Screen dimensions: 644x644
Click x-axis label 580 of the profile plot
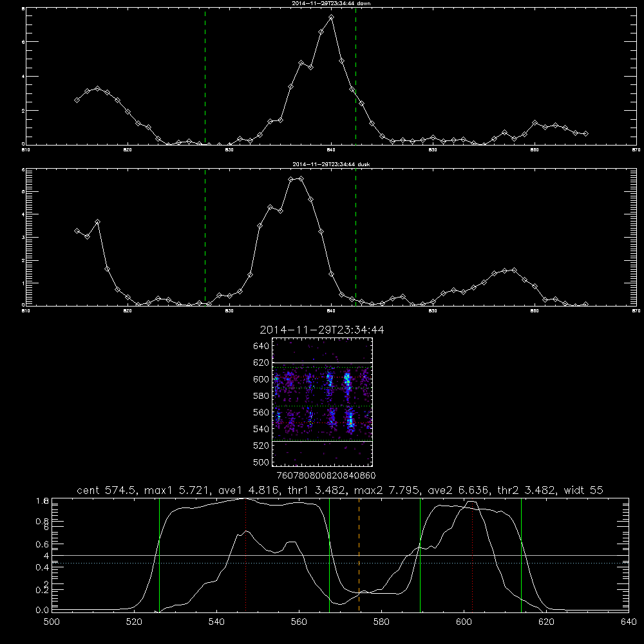[381, 621]
